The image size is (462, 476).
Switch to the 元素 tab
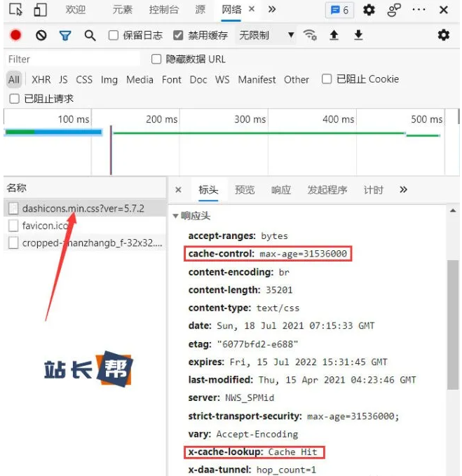click(x=122, y=10)
